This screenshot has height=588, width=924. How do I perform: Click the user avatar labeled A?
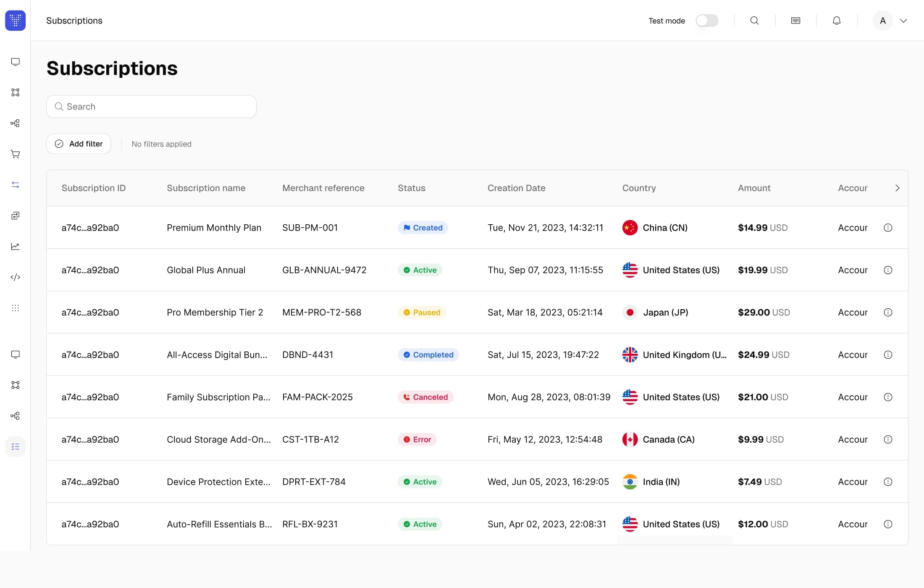tap(882, 21)
